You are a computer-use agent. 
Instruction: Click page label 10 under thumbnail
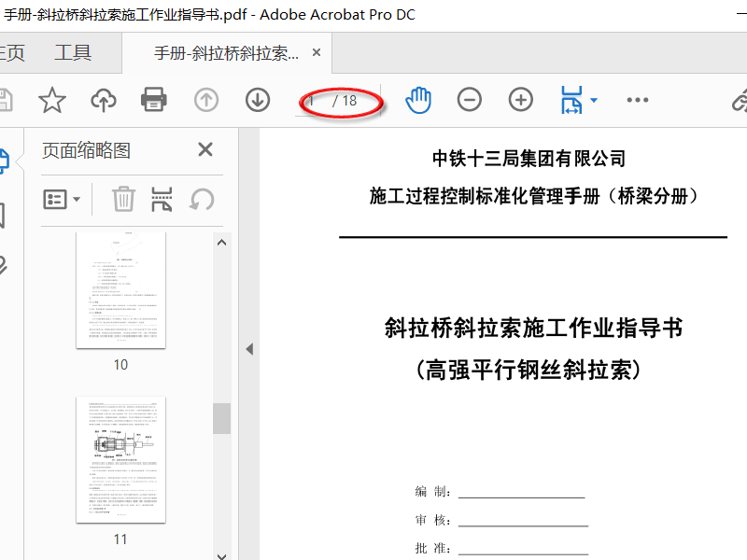coord(121,365)
